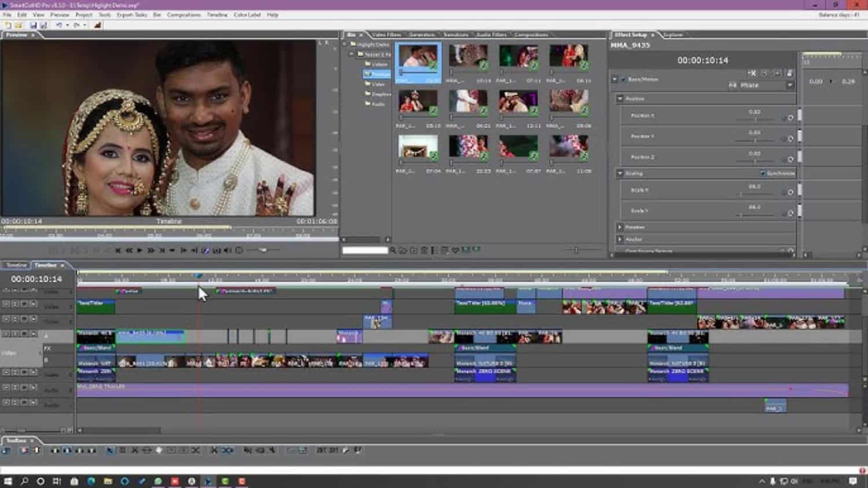Switch to the Audio Filters tab
Viewport: 868px width, 488px height.
491,35
